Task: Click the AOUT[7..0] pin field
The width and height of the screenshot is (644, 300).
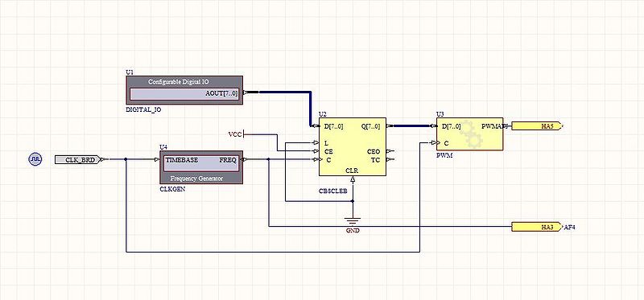Action: (x=184, y=94)
